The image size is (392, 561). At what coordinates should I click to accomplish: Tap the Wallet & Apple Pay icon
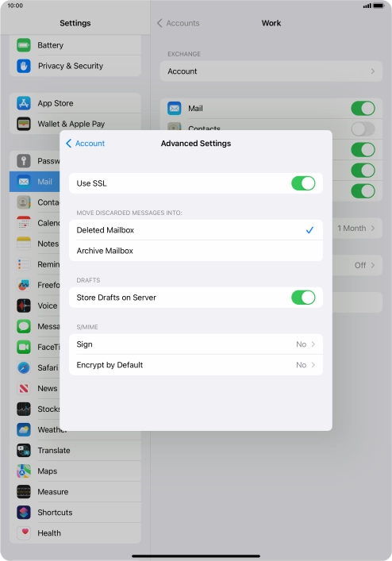coord(24,124)
